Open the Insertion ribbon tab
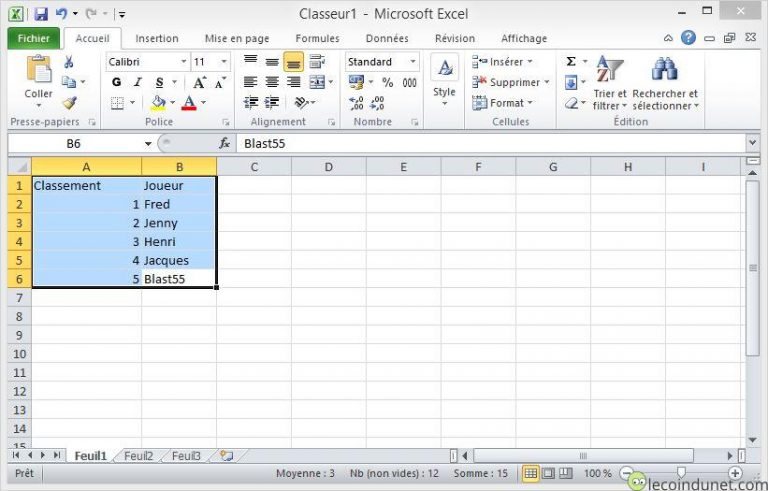768x491 pixels. (157, 39)
